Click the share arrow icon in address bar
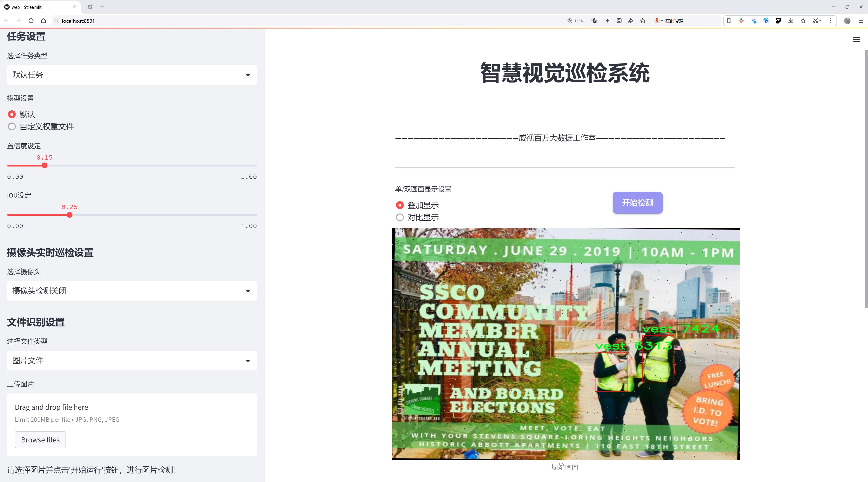Screen dimensions: 868x482 630,21
